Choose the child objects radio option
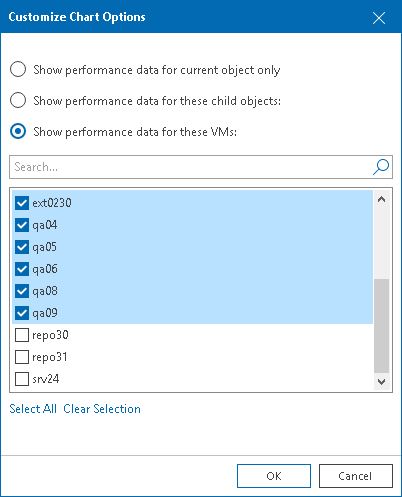Viewport: 402px width, 497px height. [x=18, y=100]
